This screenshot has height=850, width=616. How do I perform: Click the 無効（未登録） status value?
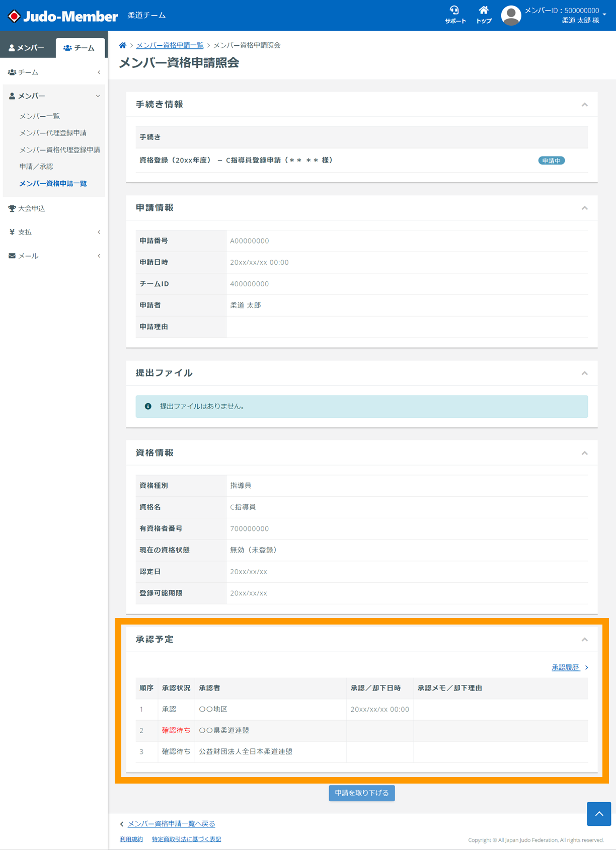click(x=255, y=550)
